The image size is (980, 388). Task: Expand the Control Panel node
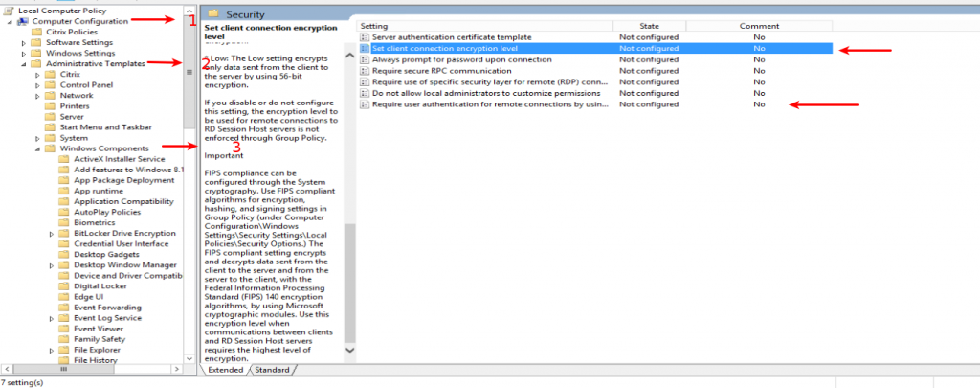click(37, 85)
